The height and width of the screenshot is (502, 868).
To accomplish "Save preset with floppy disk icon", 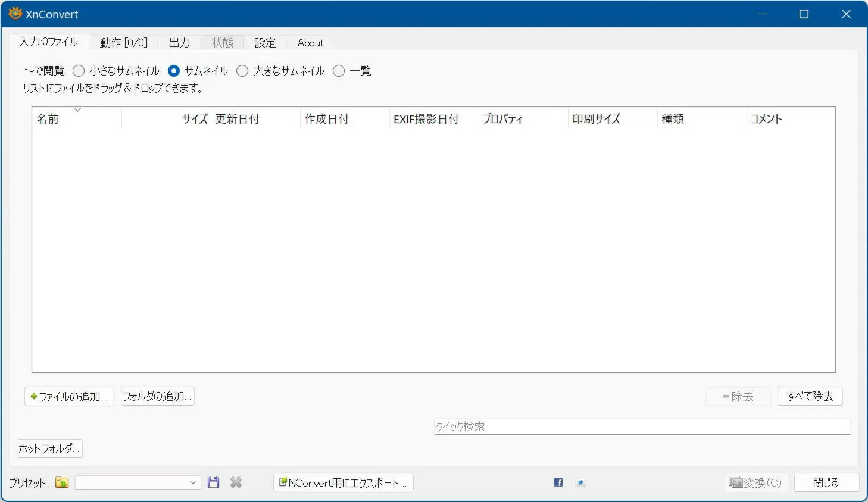I will pyautogui.click(x=213, y=482).
